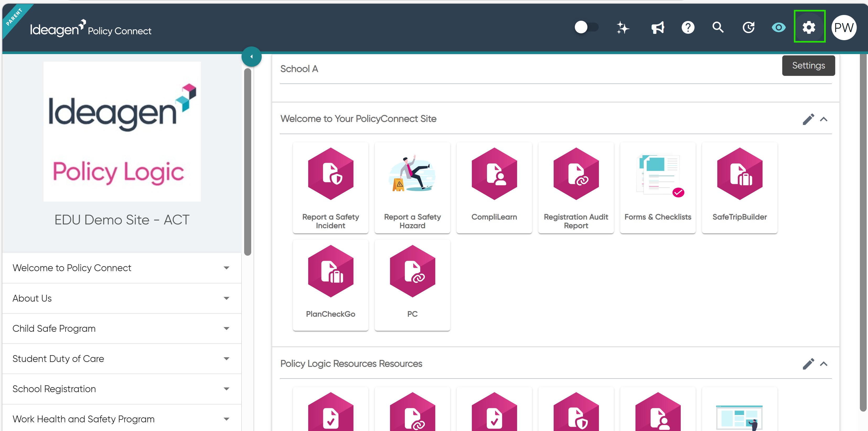Click the sidebar vertical scrollbar
This screenshot has height=431, width=868.
coord(248,162)
